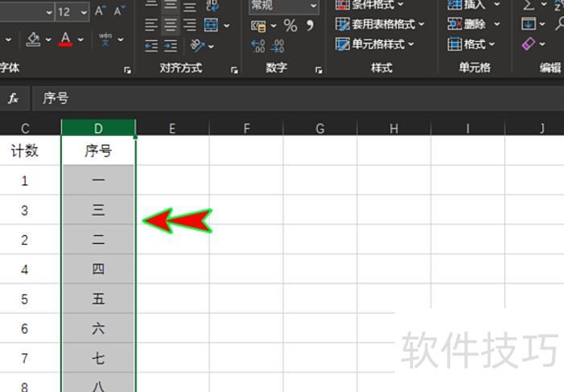Decrease decimal places
The width and height of the screenshot is (564, 392).
(278, 46)
